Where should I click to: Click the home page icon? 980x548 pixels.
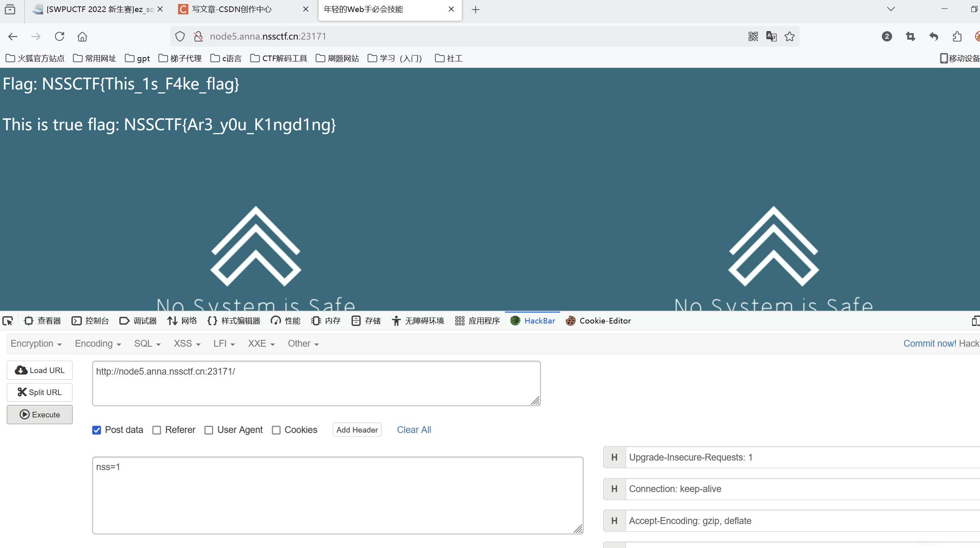(x=82, y=36)
